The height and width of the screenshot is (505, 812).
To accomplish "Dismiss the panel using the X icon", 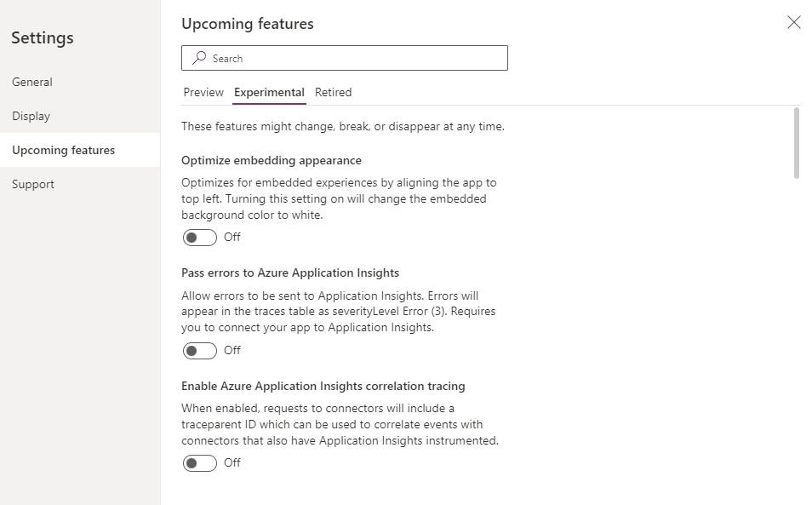I will (793, 22).
